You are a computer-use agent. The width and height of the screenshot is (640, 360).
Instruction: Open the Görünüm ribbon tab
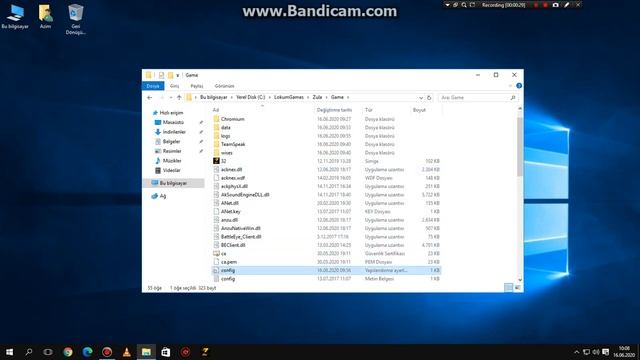point(224,86)
